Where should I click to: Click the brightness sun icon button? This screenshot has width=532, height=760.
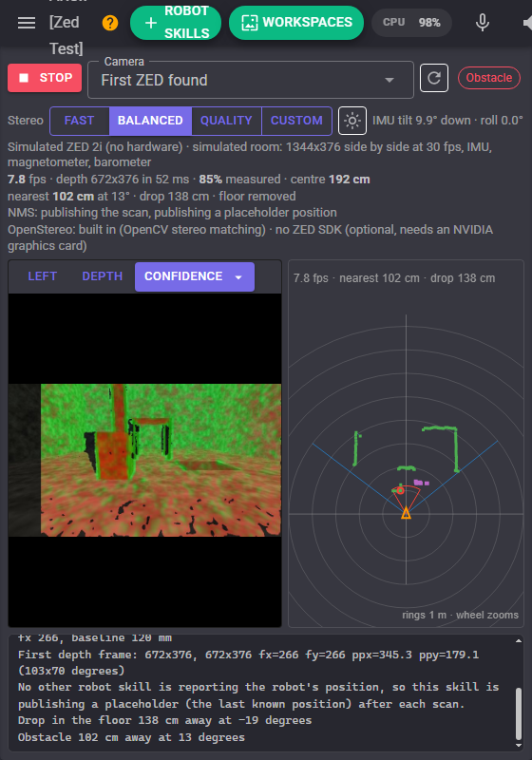352,121
